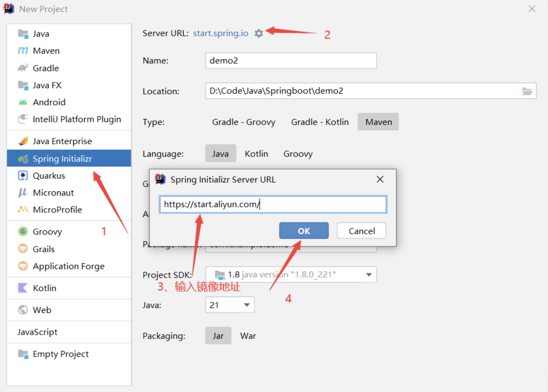Screen dimensions: 548x392
Task: Click the folder browse icon in Location field
Action: (x=527, y=91)
